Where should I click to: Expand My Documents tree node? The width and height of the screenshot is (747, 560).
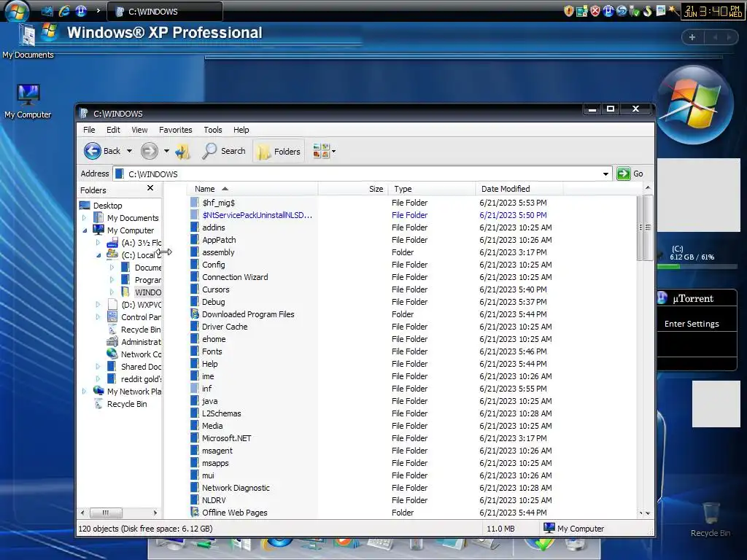click(x=85, y=217)
